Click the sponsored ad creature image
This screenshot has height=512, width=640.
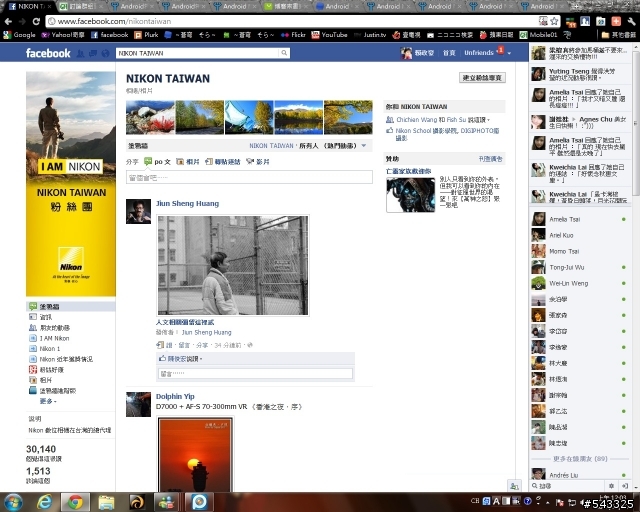[x=411, y=195]
